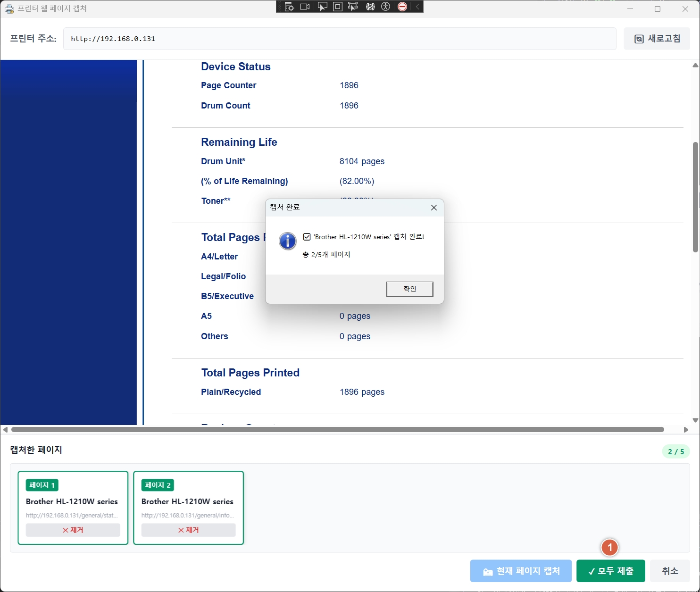Click the red binding failures indicator
700x592 pixels.
pyautogui.click(x=402, y=7)
